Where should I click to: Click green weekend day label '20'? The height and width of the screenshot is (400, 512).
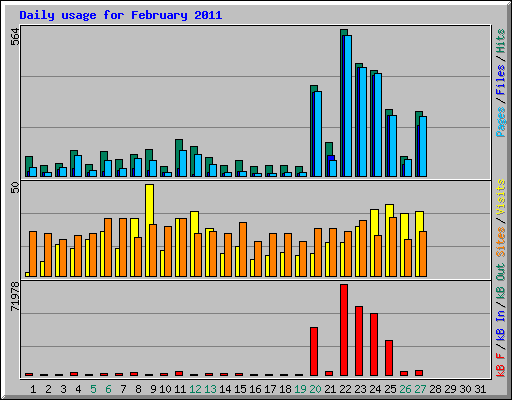pos(315,389)
